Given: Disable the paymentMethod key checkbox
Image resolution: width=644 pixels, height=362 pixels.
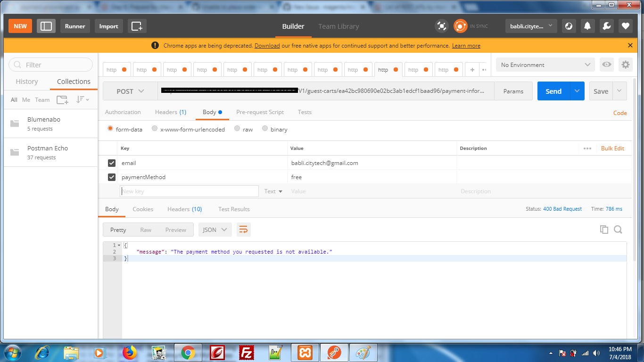Looking at the screenshot, I should (112, 177).
